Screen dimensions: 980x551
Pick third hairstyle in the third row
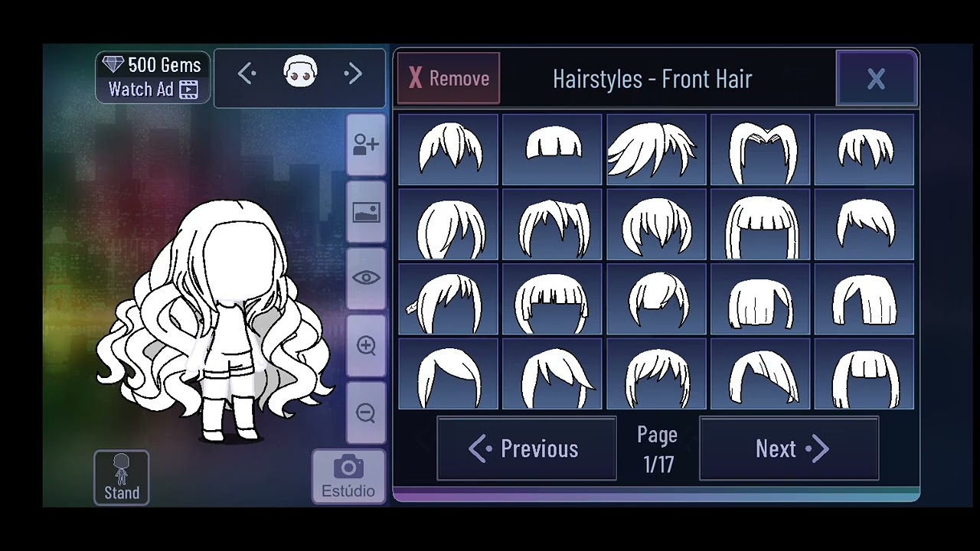pos(656,299)
